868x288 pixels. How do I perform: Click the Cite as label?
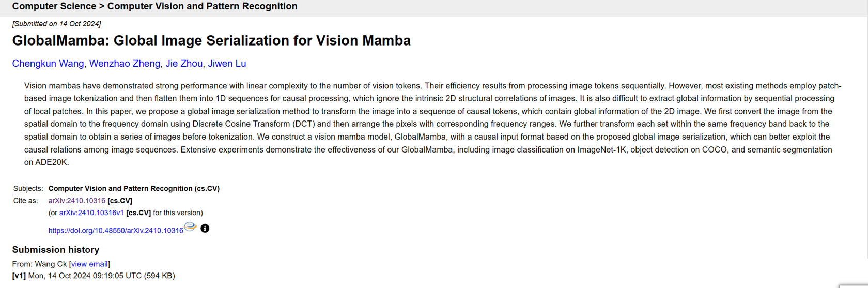pyautogui.click(x=25, y=201)
